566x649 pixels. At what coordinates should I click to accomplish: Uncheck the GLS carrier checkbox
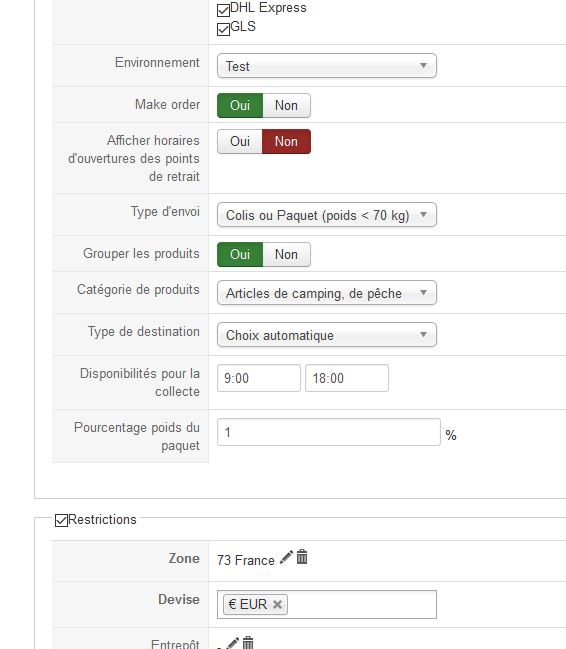223,29
